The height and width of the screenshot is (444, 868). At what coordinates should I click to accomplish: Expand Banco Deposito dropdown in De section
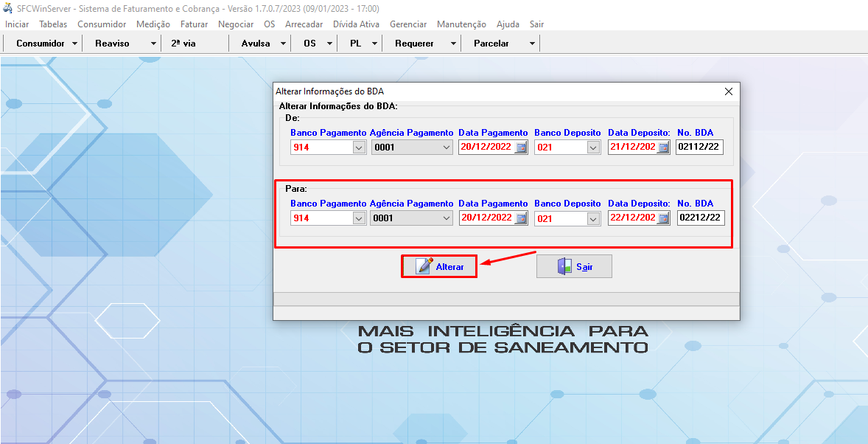[x=594, y=148]
